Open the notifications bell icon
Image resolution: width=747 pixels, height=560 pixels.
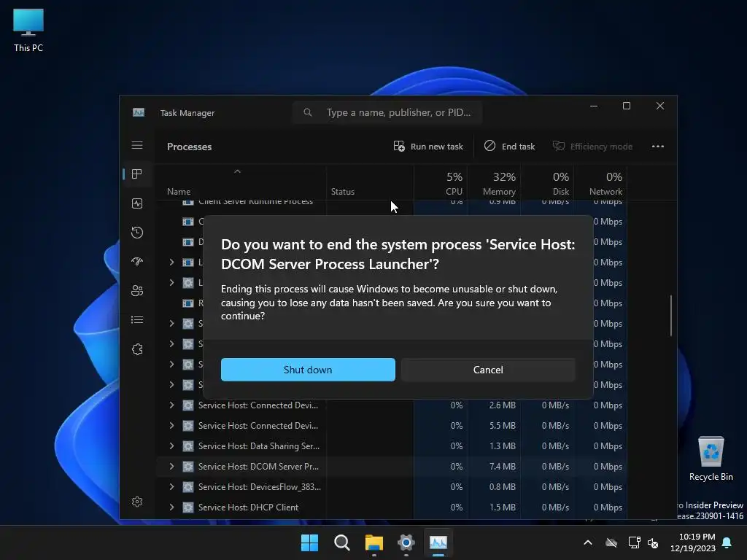727,542
